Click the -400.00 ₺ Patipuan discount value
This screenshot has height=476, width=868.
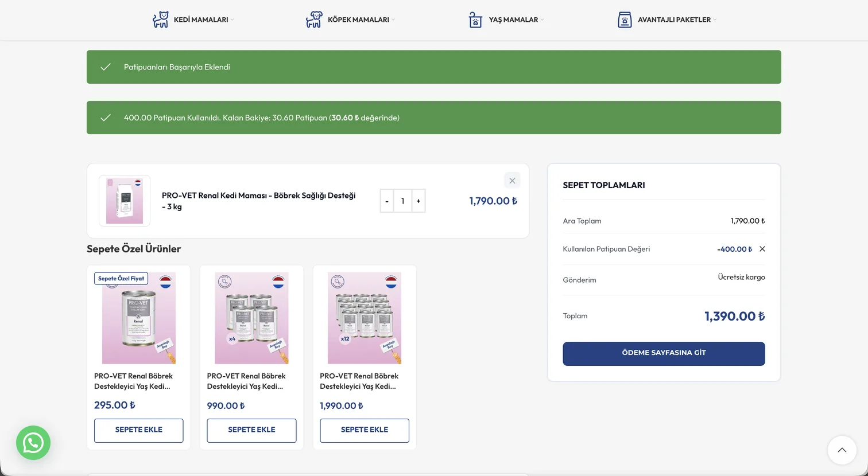tap(735, 249)
